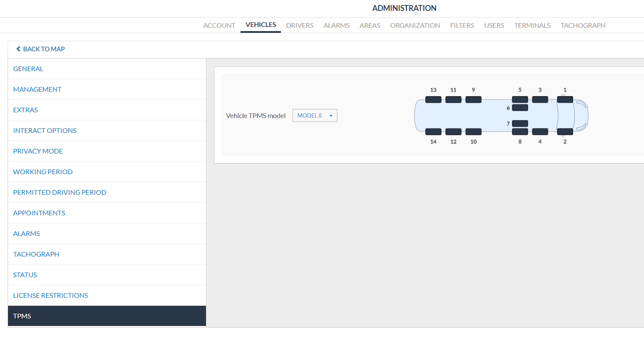
Task: Click tire number 1 on the vehicle diagram
Action: 565,100
